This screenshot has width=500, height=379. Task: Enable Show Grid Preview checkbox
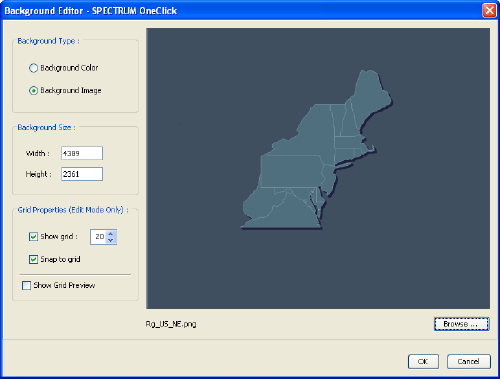(26, 285)
